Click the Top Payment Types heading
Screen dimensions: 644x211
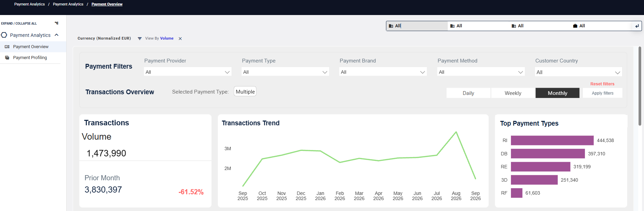click(x=529, y=123)
